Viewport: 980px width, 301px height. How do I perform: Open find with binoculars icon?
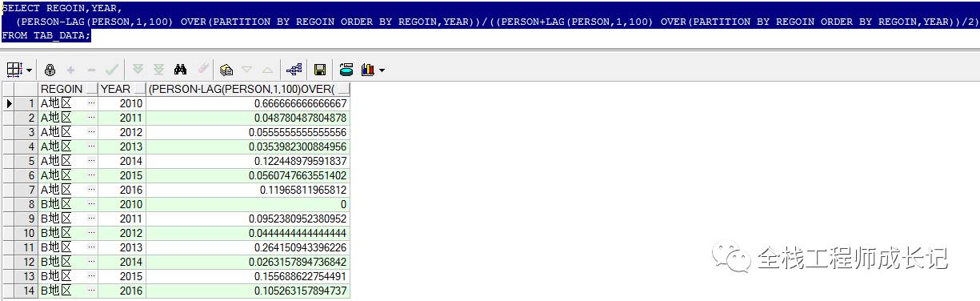pos(181,70)
